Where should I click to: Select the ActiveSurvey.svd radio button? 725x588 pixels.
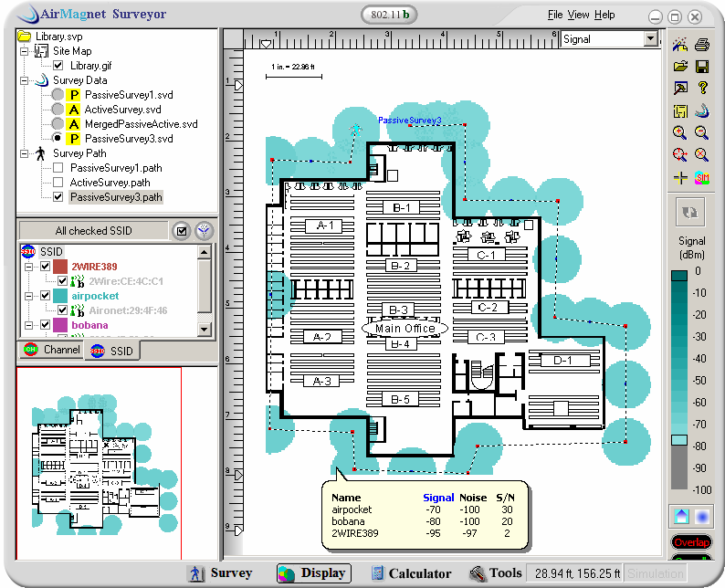(58, 110)
